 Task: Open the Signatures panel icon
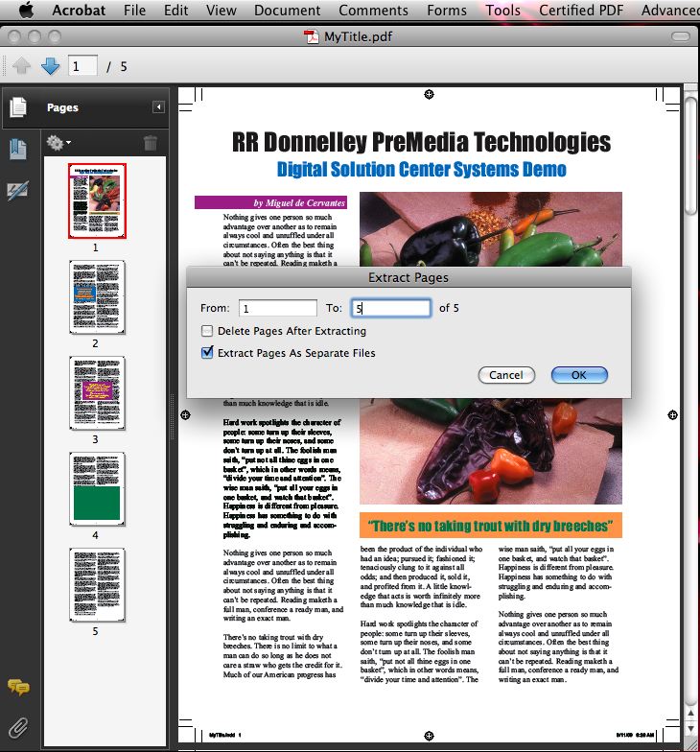click(x=18, y=190)
